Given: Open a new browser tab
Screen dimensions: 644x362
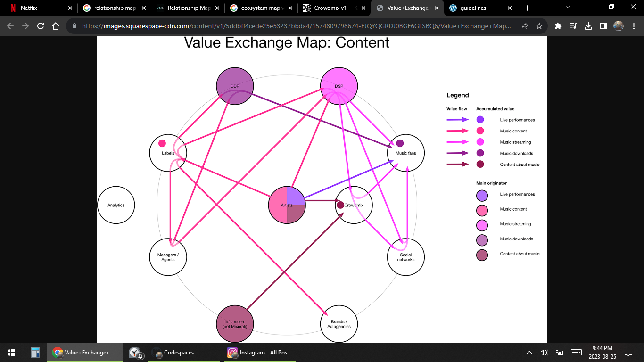Looking at the screenshot, I should point(528,8).
